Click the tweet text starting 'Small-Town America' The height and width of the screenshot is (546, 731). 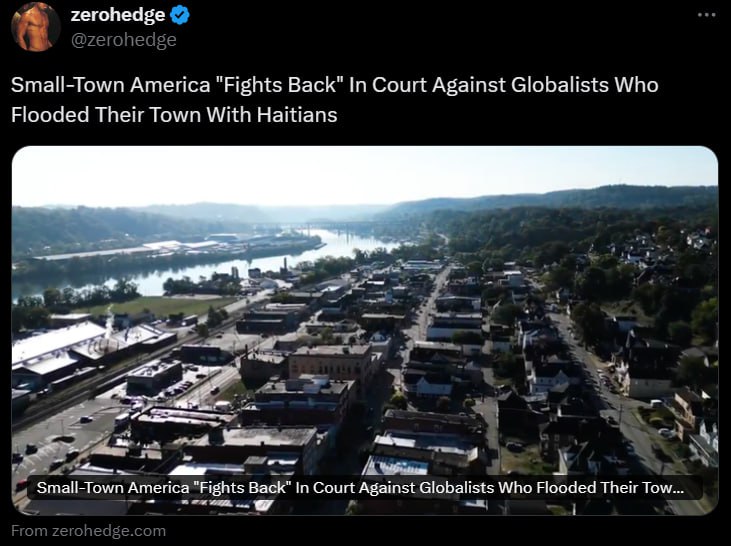(334, 100)
